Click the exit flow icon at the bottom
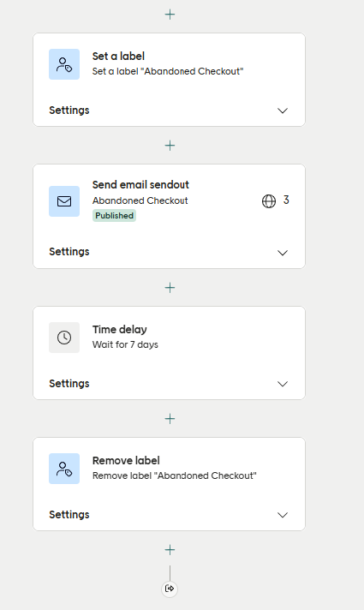The height and width of the screenshot is (610, 364). click(x=170, y=589)
